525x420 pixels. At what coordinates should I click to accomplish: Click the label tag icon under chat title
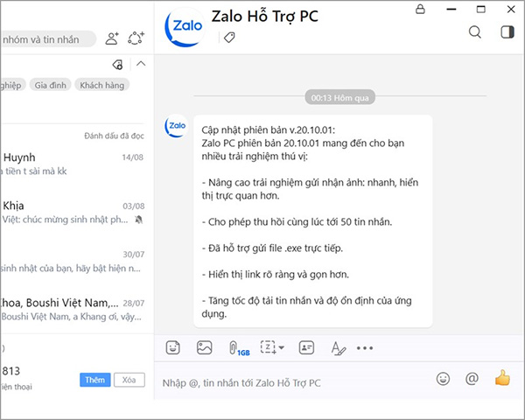point(229,37)
